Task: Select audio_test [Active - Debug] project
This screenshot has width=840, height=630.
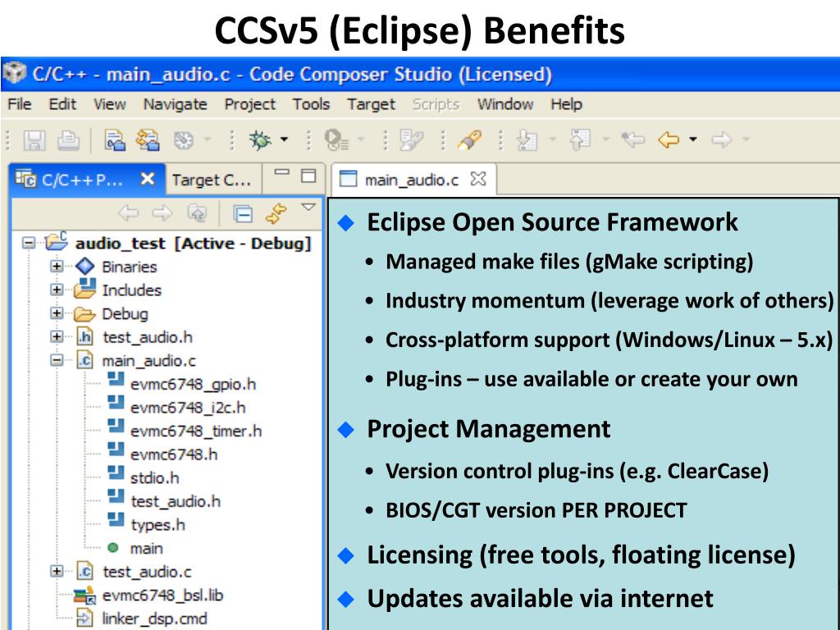Action: (193, 243)
